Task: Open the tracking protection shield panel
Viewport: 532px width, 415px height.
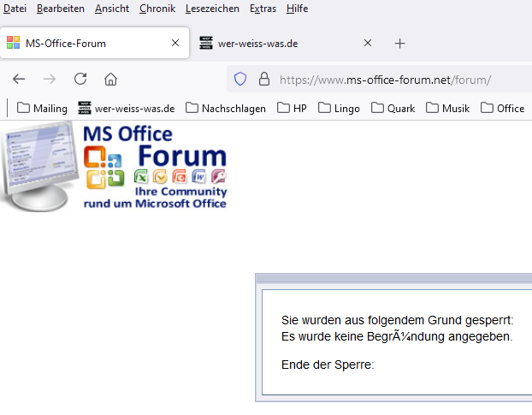Action: (x=240, y=79)
